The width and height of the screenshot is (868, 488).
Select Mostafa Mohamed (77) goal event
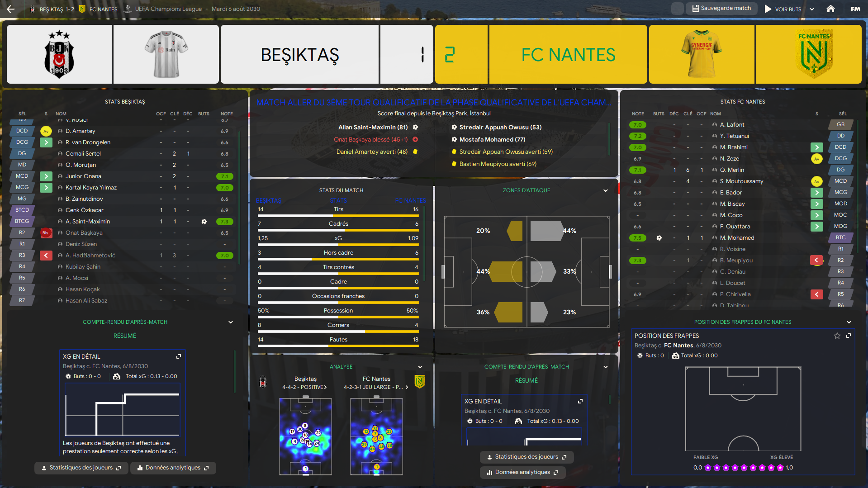point(488,140)
